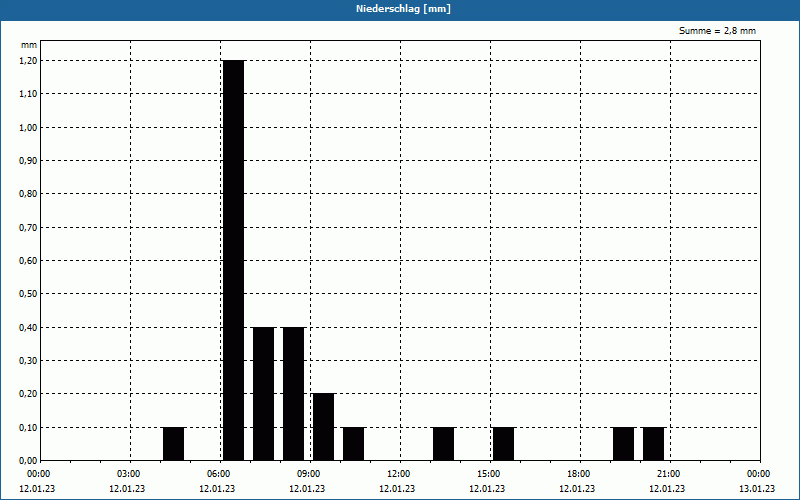
Task: Click the 12.01.23 date under 15:00
Action: [487, 489]
